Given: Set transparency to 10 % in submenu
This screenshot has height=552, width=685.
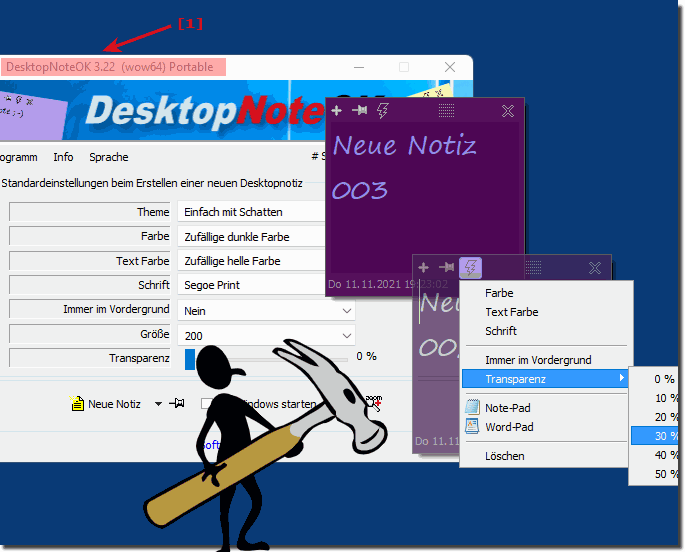Looking at the screenshot, I should [654, 398].
